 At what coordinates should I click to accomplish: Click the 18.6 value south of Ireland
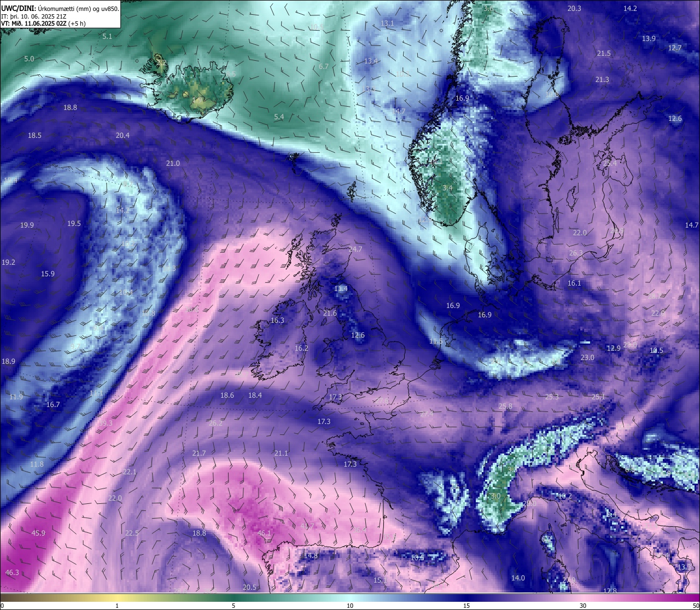[x=227, y=396]
